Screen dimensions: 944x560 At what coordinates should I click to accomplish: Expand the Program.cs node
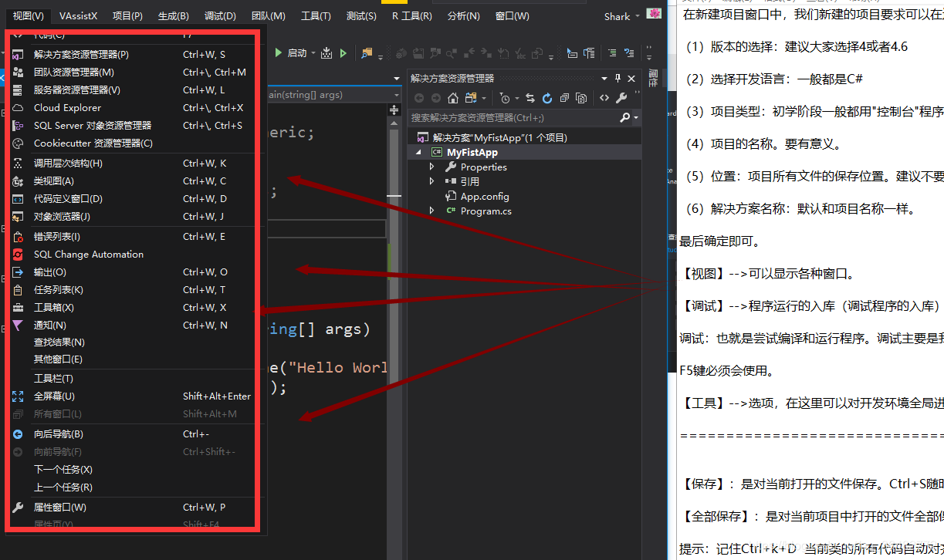(432, 211)
